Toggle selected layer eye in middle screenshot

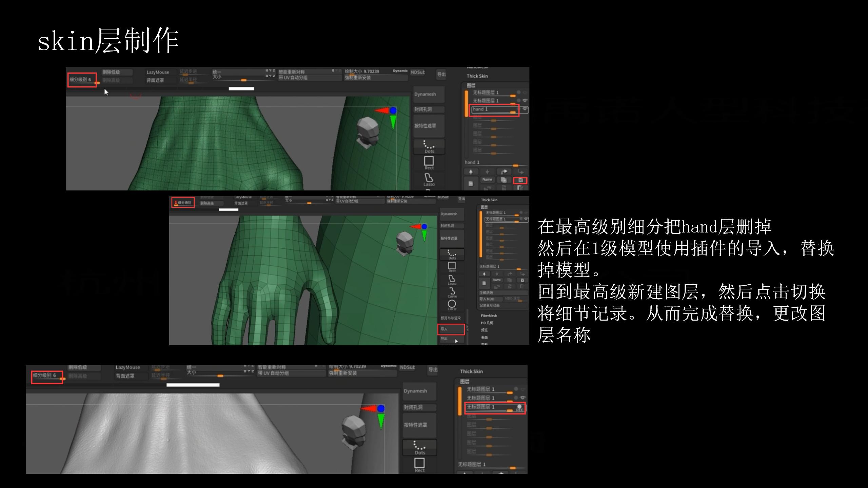[x=526, y=219]
